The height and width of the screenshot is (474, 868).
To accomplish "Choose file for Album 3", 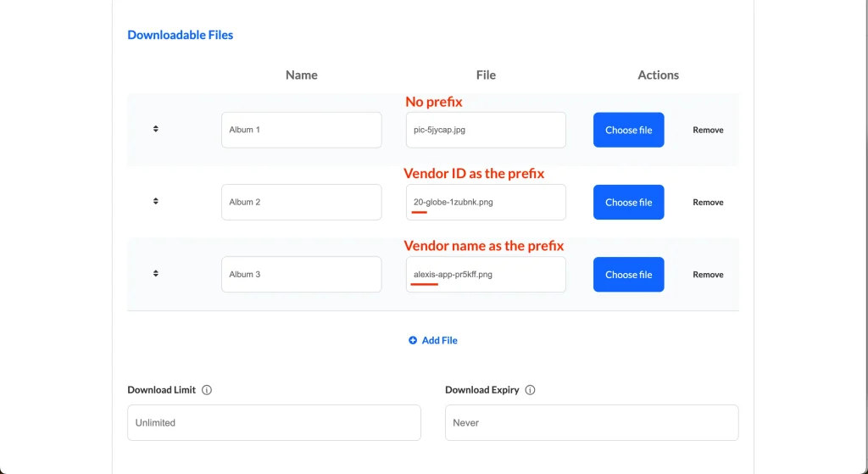I will pyautogui.click(x=628, y=274).
